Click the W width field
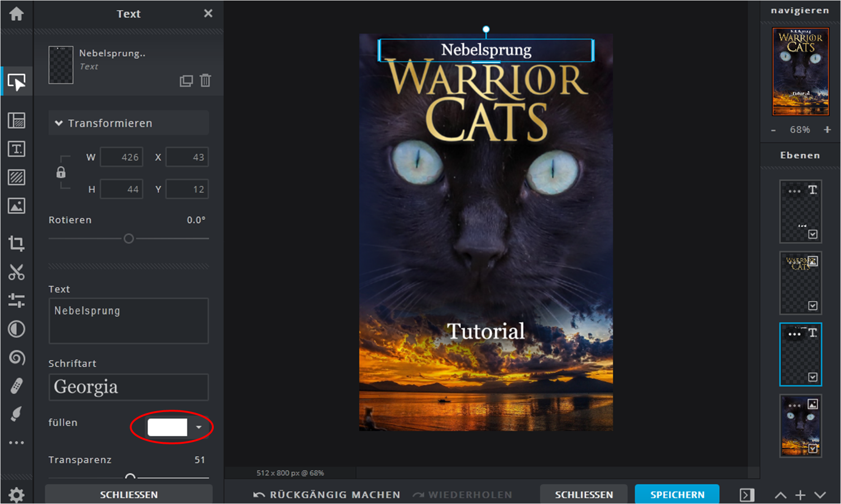Viewport: 841px width, 504px height. click(122, 157)
